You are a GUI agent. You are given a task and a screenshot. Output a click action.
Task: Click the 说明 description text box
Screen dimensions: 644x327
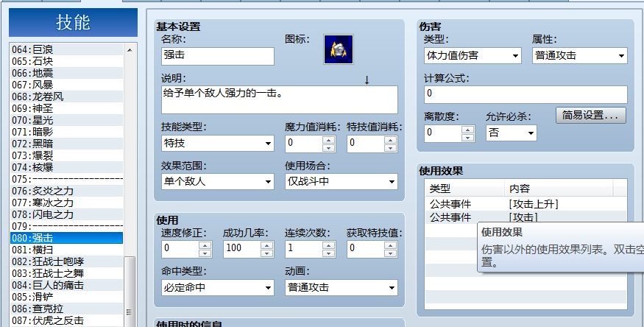(x=279, y=100)
